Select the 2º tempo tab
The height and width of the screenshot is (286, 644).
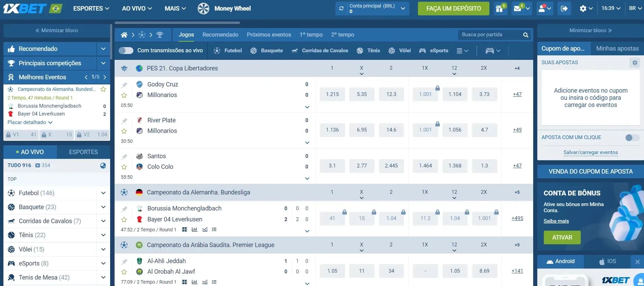342,35
